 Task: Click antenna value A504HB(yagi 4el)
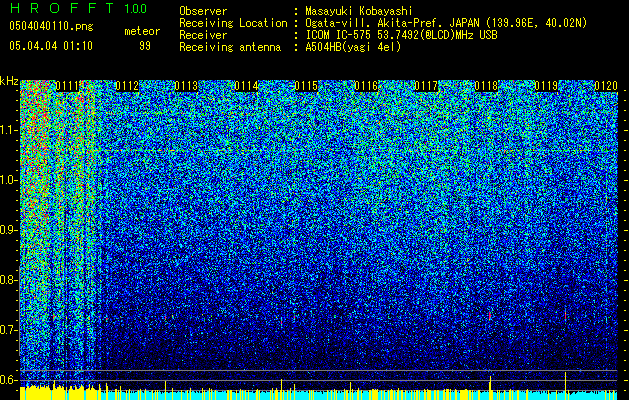click(353, 47)
